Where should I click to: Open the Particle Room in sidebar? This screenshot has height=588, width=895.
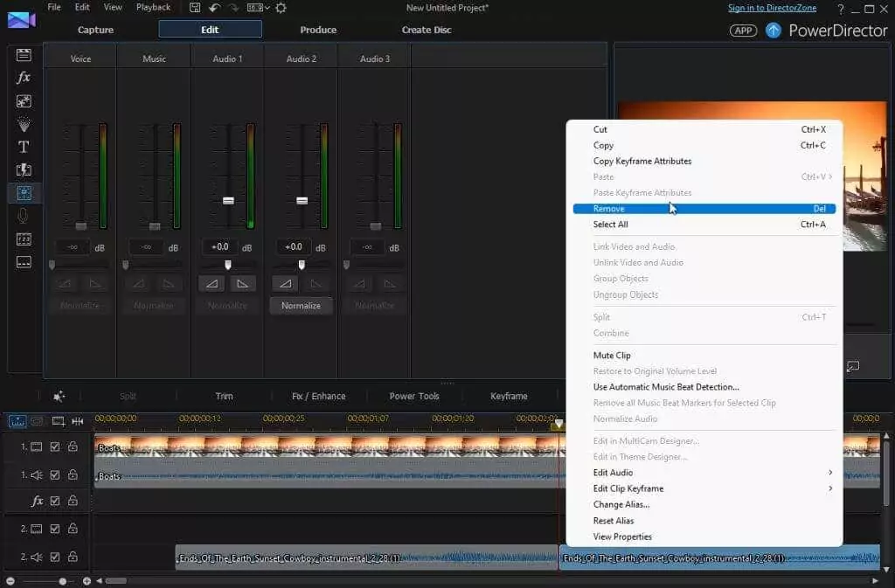[24, 124]
